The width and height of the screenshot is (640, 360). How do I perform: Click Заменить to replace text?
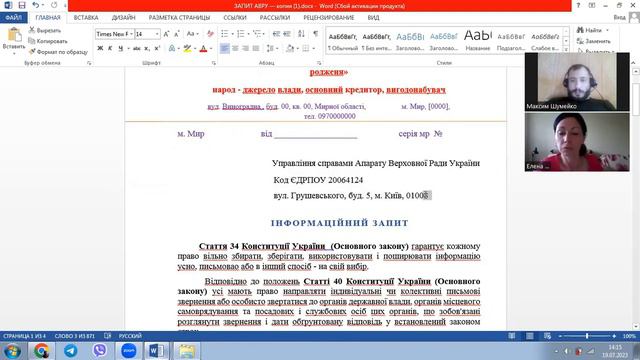tap(594, 41)
